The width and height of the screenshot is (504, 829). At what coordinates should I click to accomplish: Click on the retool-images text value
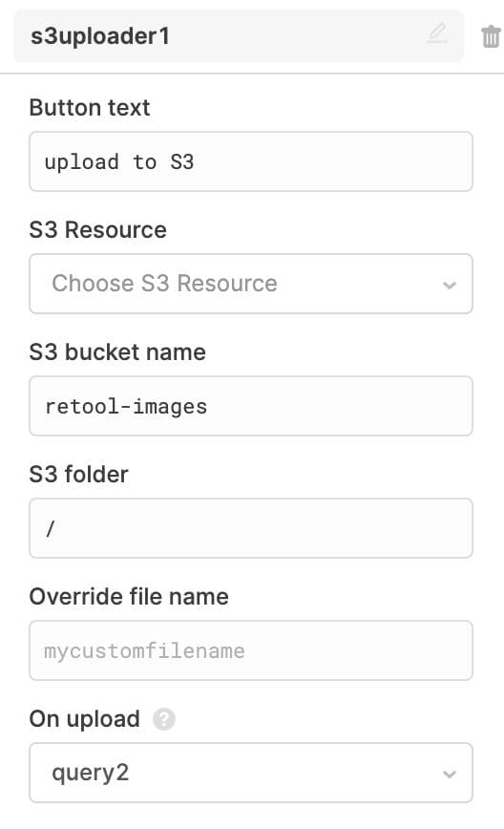tap(126, 407)
